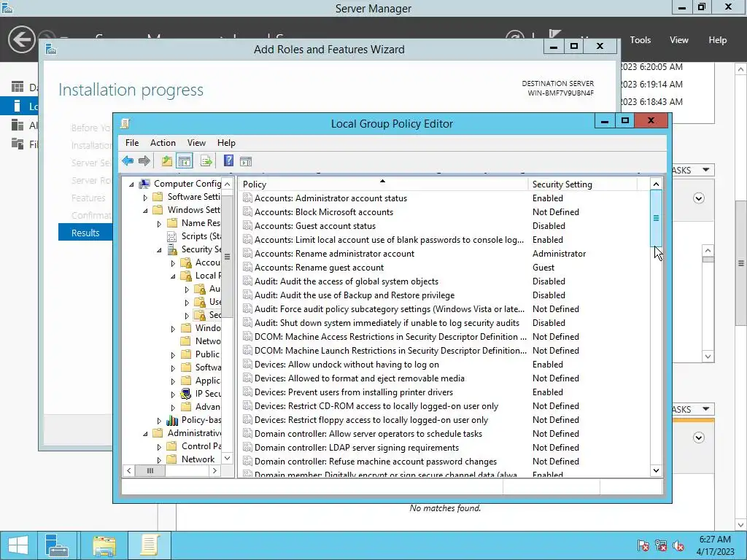Viewport: 747px width, 560px height.
Task: Open the Tools menu in Server Manager
Action: (x=640, y=40)
